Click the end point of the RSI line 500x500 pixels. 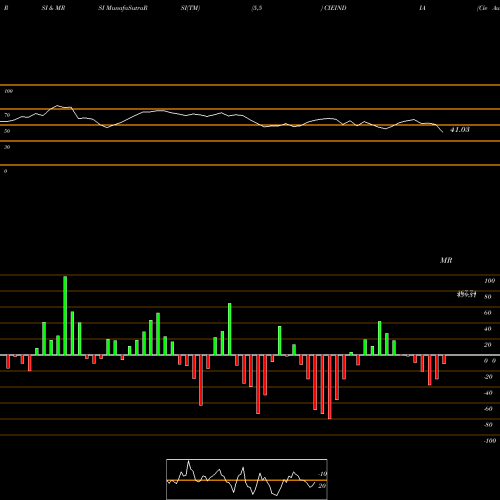[443, 132]
